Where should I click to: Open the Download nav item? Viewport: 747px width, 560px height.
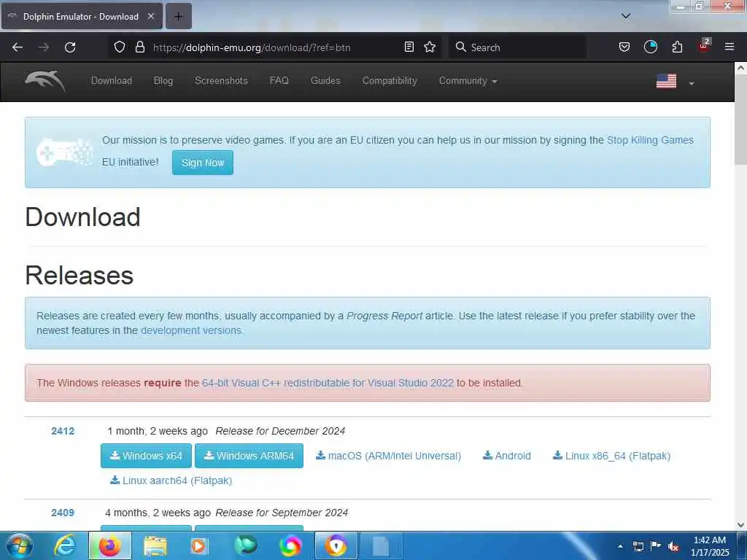pyautogui.click(x=112, y=81)
